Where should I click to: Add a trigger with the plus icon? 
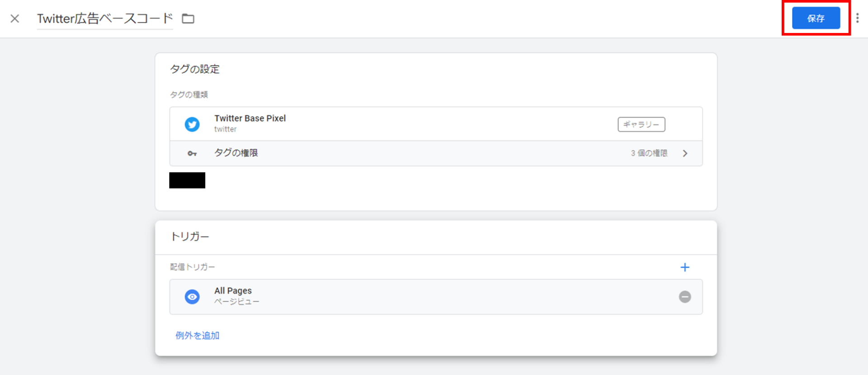tap(685, 267)
